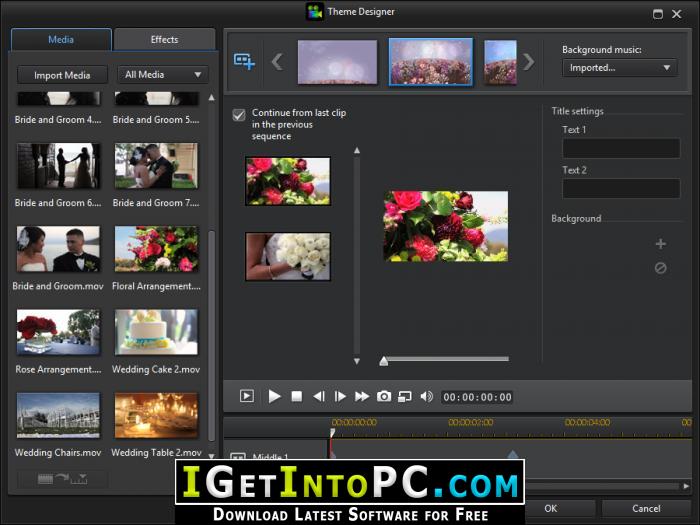
Task: Select the Media tab
Action: pyautogui.click(x=61, y=39)
